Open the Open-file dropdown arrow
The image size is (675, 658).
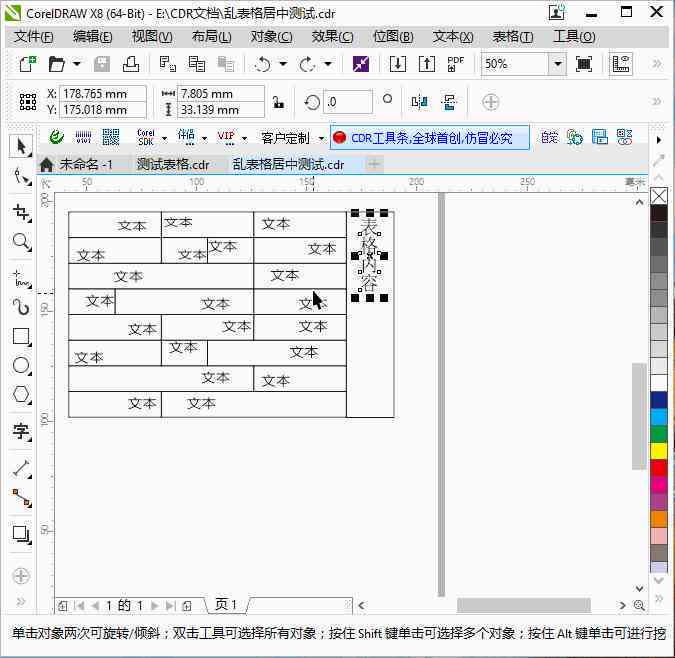click(x=77, y=64)
